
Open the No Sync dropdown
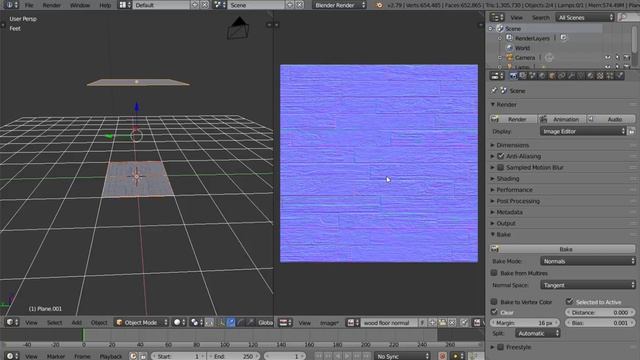point(402,356)
